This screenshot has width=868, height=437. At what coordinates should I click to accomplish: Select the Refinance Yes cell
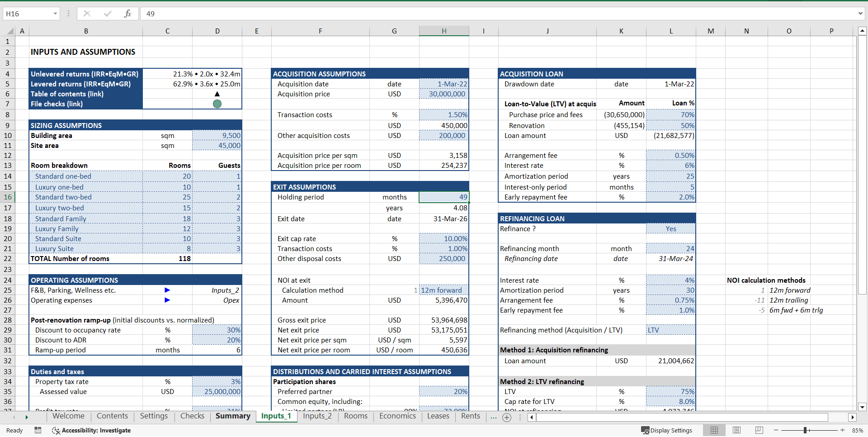point(671,229)
